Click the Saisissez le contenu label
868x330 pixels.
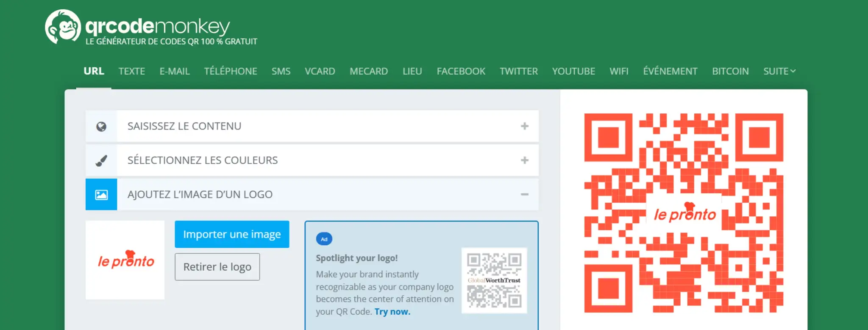(x=184, y=126)
